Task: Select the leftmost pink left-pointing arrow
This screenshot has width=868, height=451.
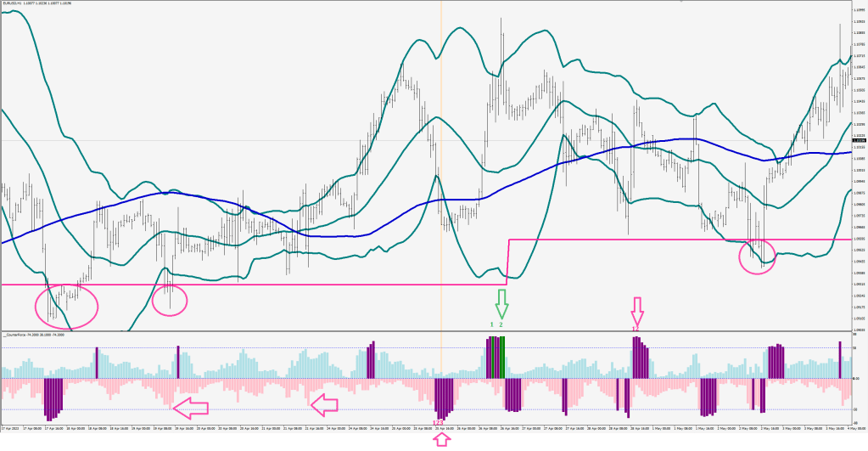Action: (x=191, y=408)
